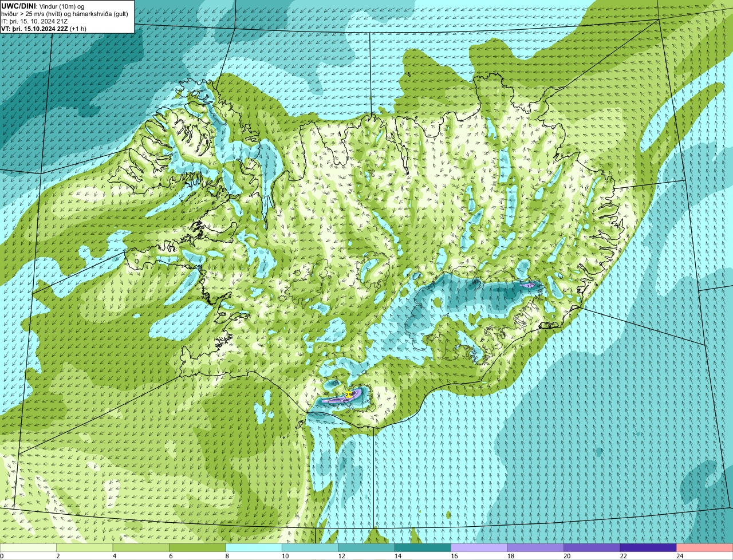Click the legend tick label '24'
This screenshot has width=733, height=560.
coord(679,556)
